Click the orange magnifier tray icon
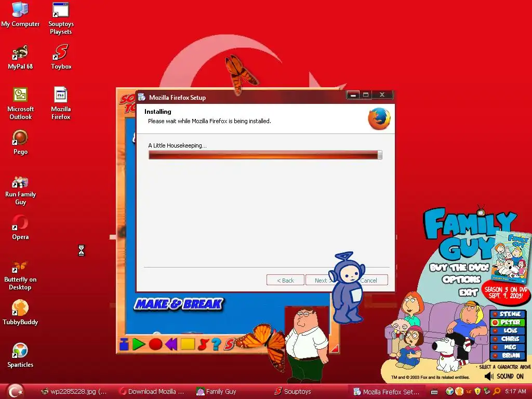 [x=497, y=391]
